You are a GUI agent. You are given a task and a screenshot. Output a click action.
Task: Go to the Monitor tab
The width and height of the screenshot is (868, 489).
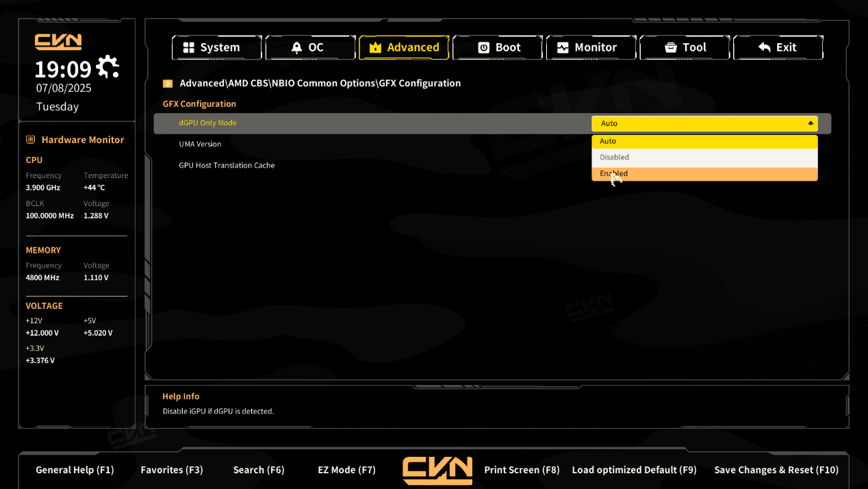(591, 47)
